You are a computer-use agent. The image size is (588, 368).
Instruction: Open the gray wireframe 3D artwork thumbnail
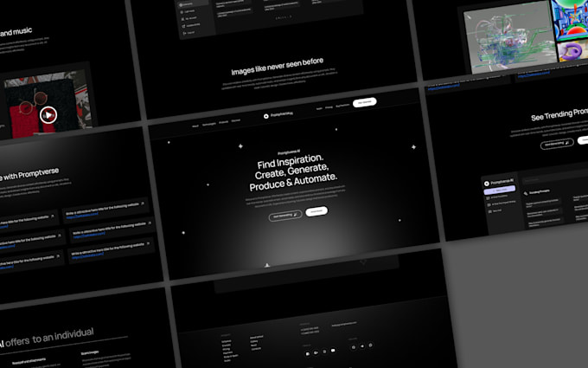[509, 38]
